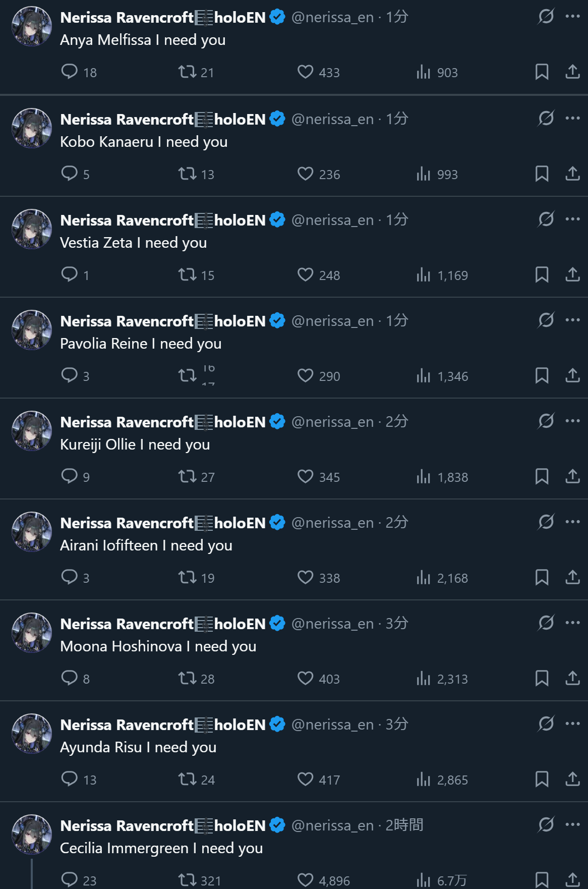Viewport: 588px width, 889px height.
Task: Click avatar on the Pavolia Reine tweet
Action: (x=32, y=330)
